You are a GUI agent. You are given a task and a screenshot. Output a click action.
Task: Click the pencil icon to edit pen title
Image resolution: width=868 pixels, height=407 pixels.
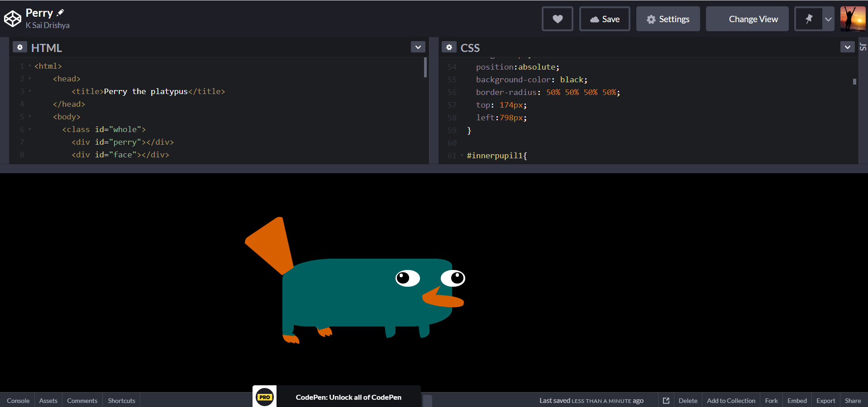tap(59, 12)
